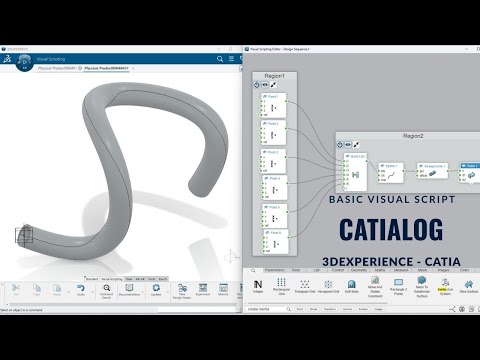Click search icon beside node filter field
Image resolution: width=480 pixels, height=360 pixels.
[x=289, y=309]
